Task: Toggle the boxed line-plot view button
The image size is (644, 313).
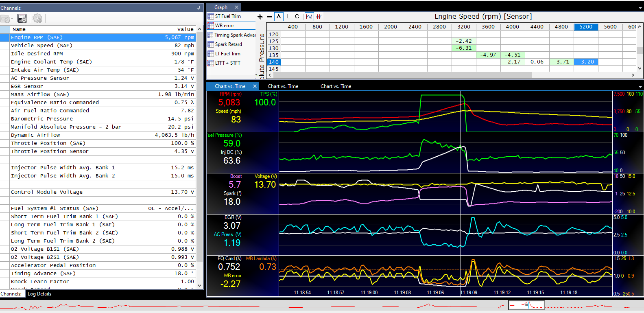Action: click(309, 17)
